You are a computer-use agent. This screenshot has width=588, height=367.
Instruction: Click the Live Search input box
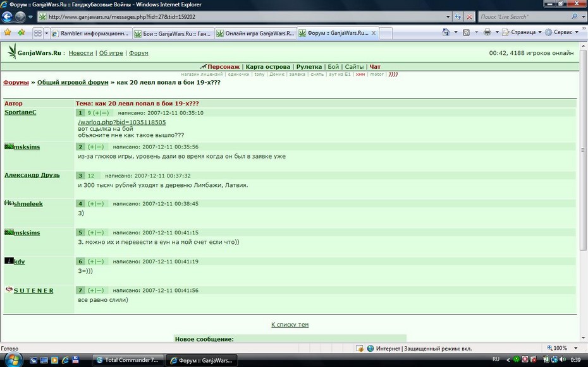pyautogui.click(x=524, y=17)
